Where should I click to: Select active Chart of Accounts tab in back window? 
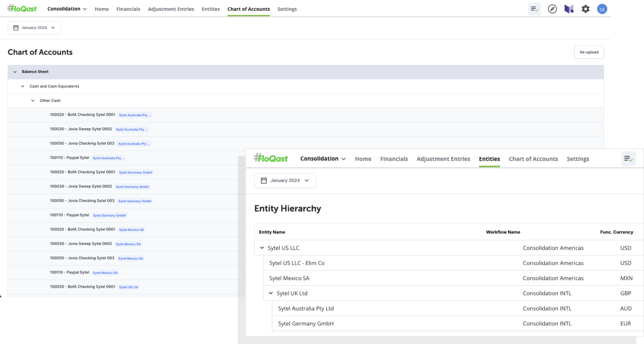tap(249, 9)
